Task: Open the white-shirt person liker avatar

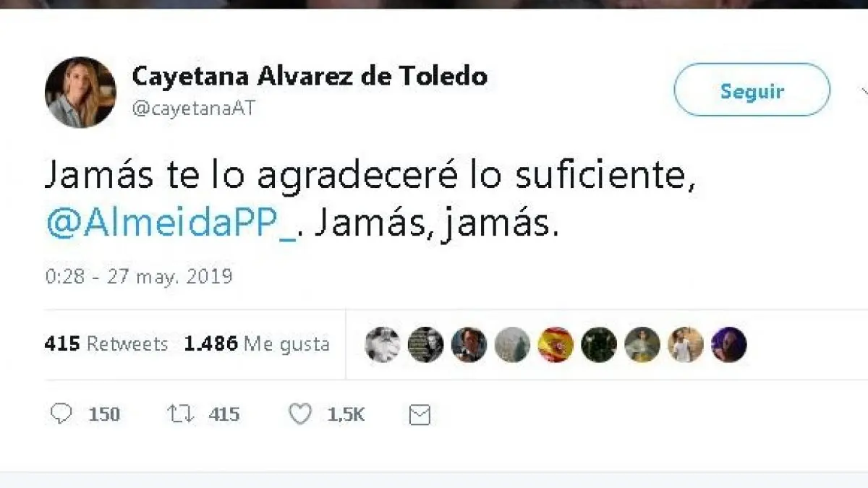Action: [x=686, y=344]
